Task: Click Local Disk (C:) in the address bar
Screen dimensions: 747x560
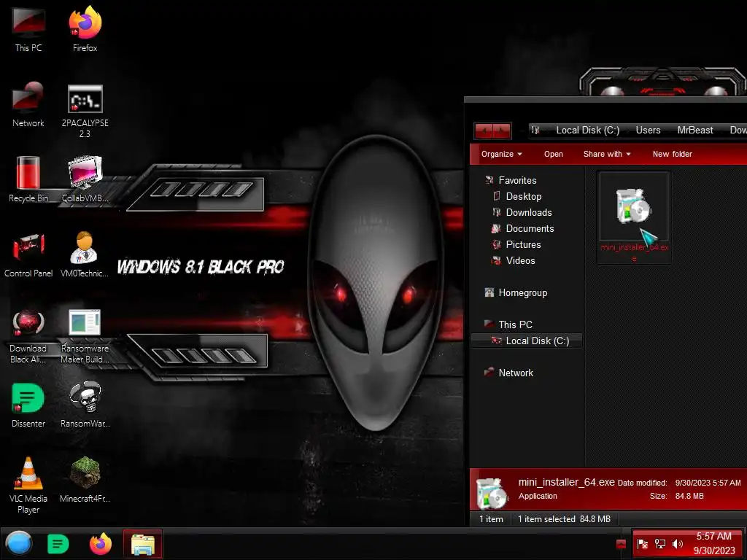Action: [x=587, y=130]
